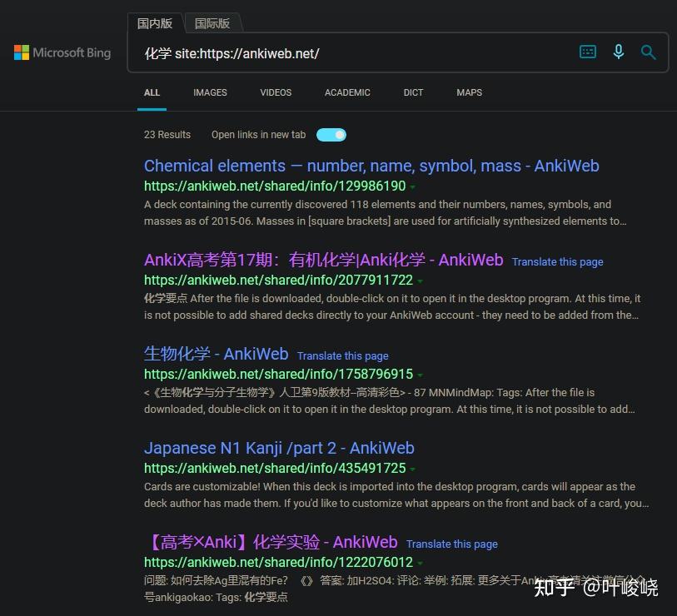This screenshot has height=616, width=677.
Task: Open AnkiX高考第17期 有机化学 result
Action: click(323, 260)
